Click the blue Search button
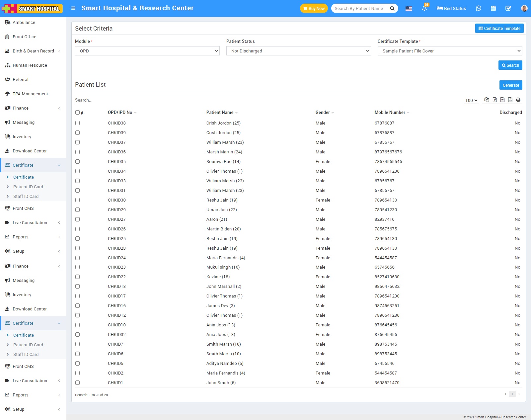This screenshot has width=531, height=420. [x=510, y=65]
